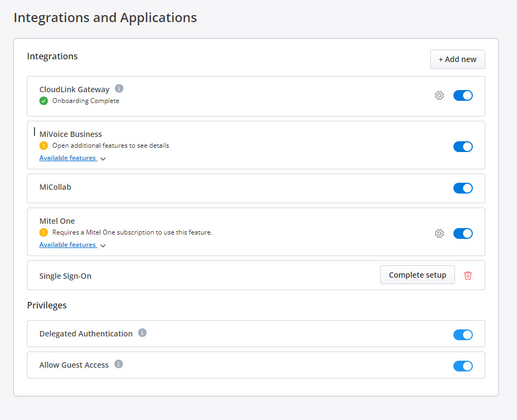Select the CloudLink Gateway title text

pos(74,89)
